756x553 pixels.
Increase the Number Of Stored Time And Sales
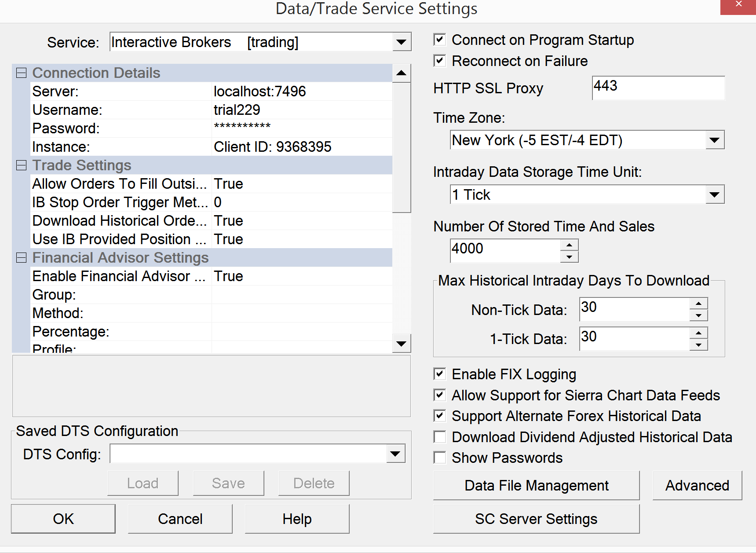coord(569,245)
